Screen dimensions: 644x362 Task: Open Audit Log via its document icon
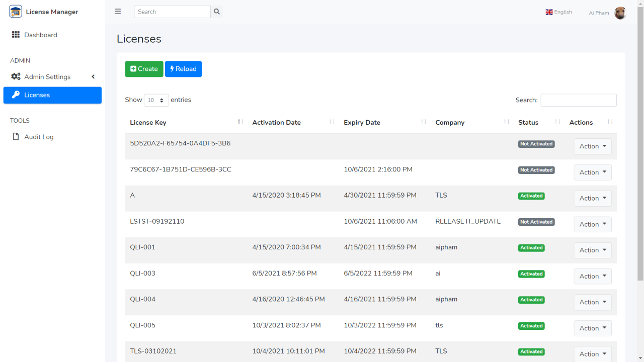[x=16, y=136]
